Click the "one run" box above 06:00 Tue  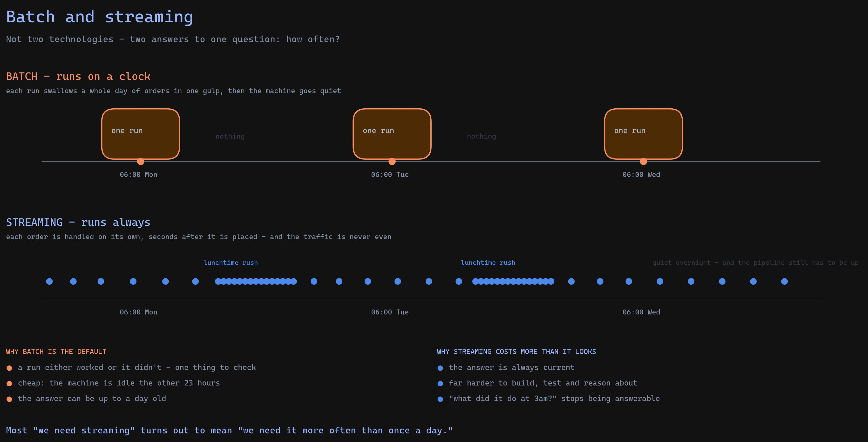click(x=392, y=134)
